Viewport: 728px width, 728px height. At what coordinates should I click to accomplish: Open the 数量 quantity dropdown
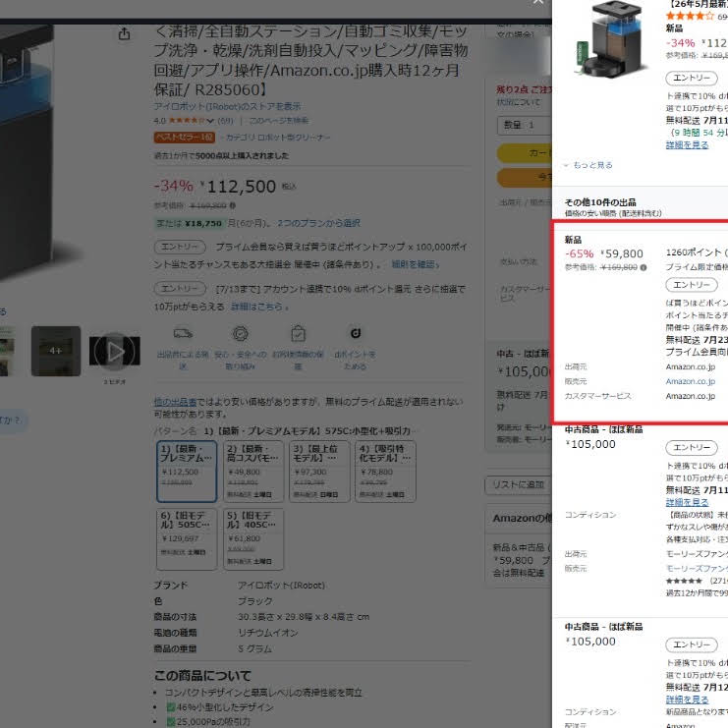coord(524,125)
